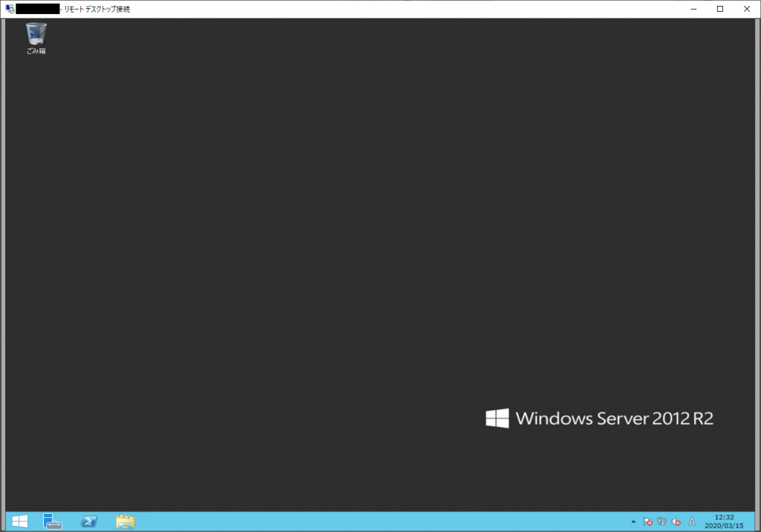Open File Explorer from the taskbar
The height and width of the screenshot is (532, 761).
125,522
